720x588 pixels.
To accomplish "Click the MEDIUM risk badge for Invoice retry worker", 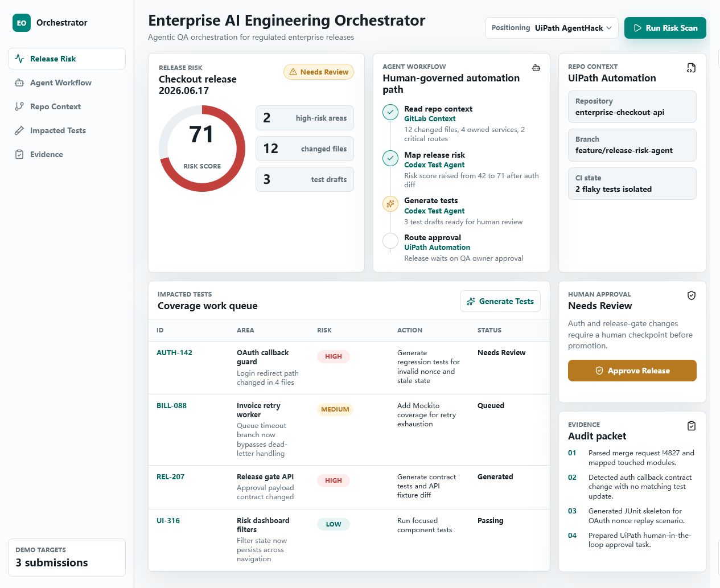I will 335,409.
